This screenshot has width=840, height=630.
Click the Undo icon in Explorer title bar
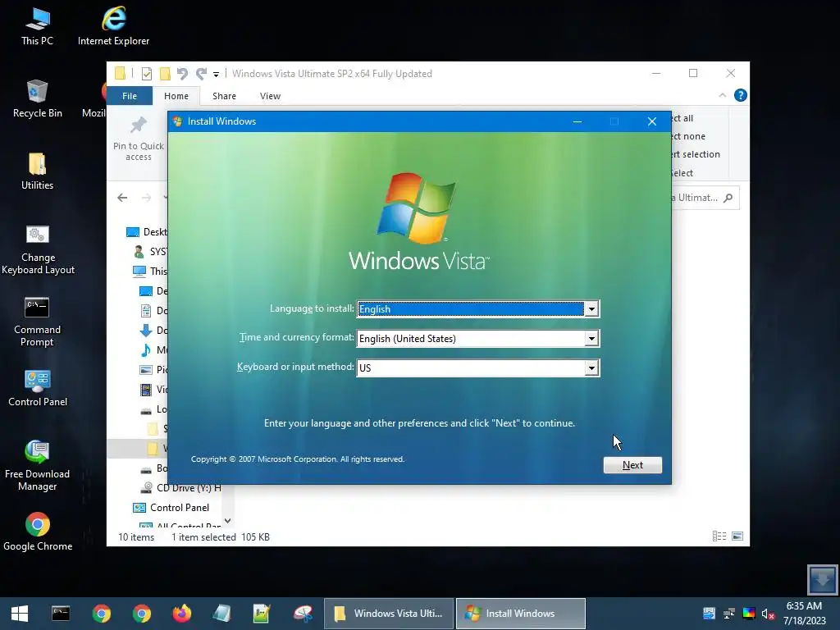[x=182, y=73]
